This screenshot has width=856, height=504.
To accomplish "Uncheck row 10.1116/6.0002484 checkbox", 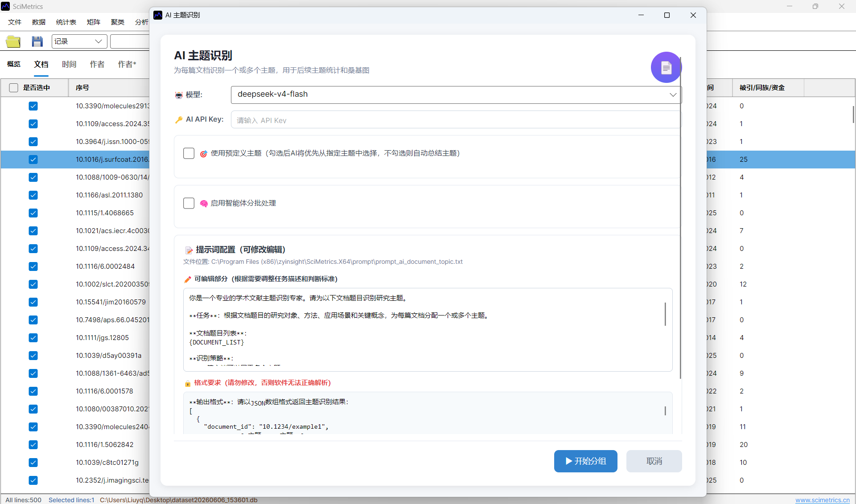I will click(x=33, y=266).
